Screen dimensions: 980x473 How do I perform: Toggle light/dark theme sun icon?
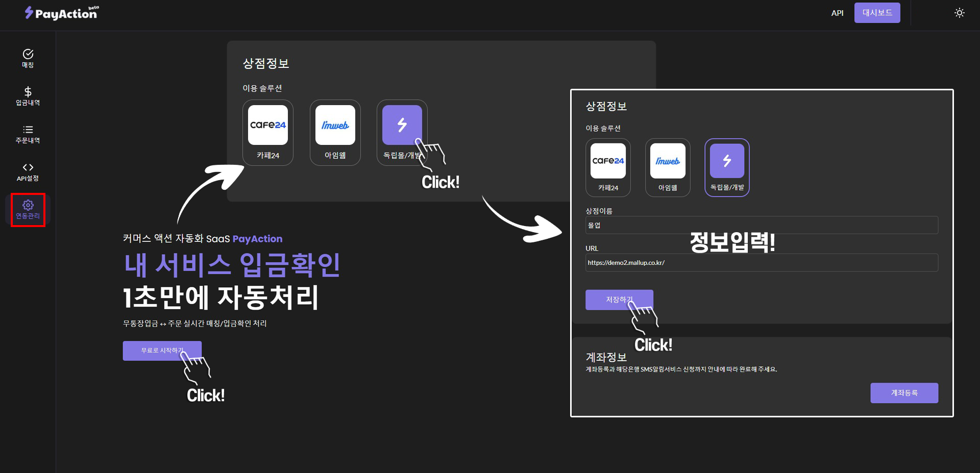959,13
